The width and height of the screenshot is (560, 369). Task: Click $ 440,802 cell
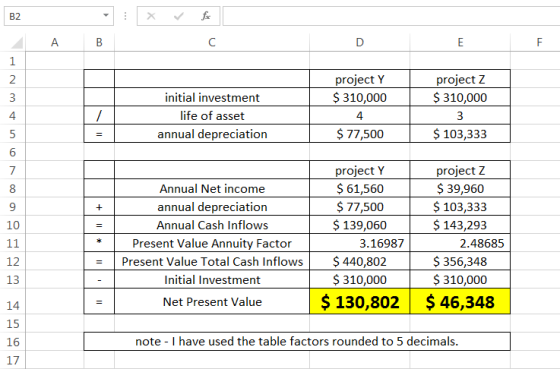pyautogui.click(x=360, y=261)
